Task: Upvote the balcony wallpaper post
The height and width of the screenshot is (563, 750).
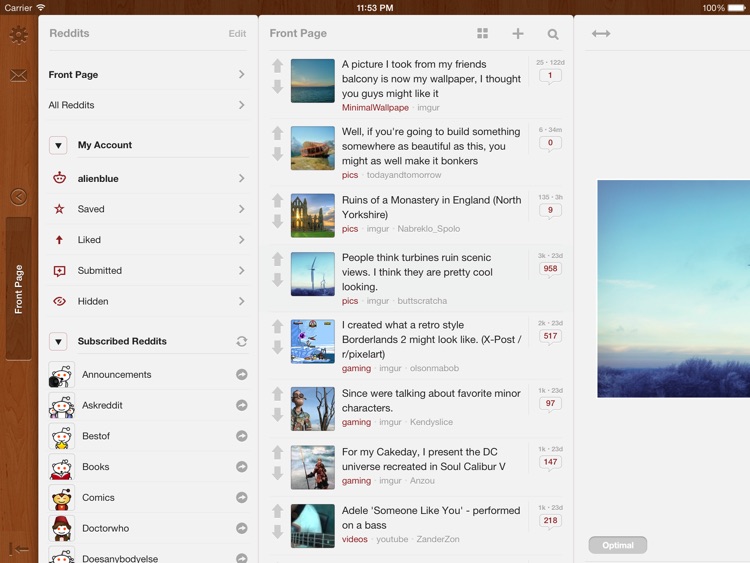Action: [277, 66]
